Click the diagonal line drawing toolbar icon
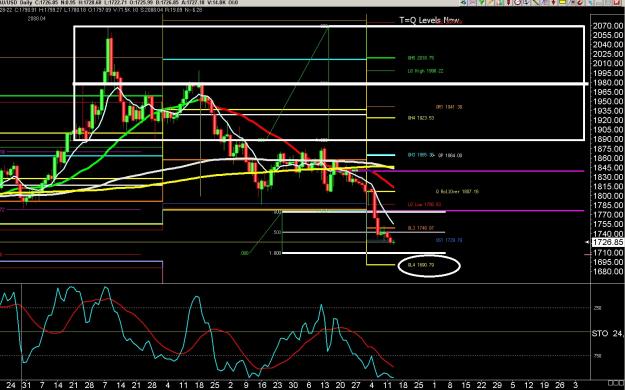This screenshot has width=625, height=390. (535, 2)
